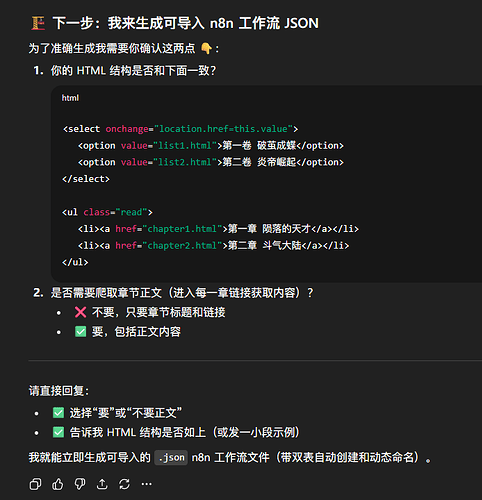Image resolution: width=482 pixels, height=500 pixels.
Task: Give the response a thumbs up
Action: click(58, 484)
